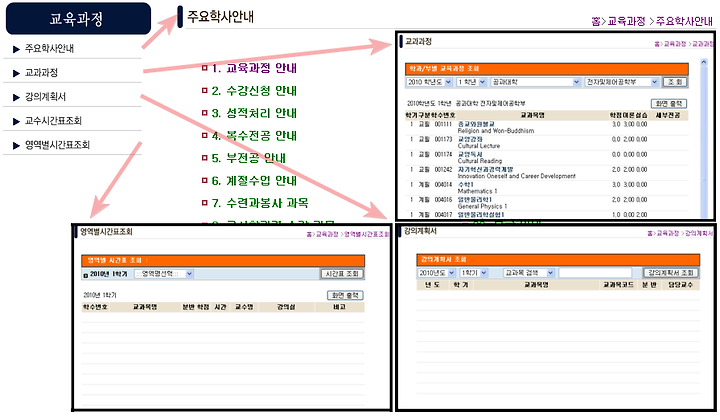Click the course code 001111
The image size is (720, 420).
pos(443,124)
